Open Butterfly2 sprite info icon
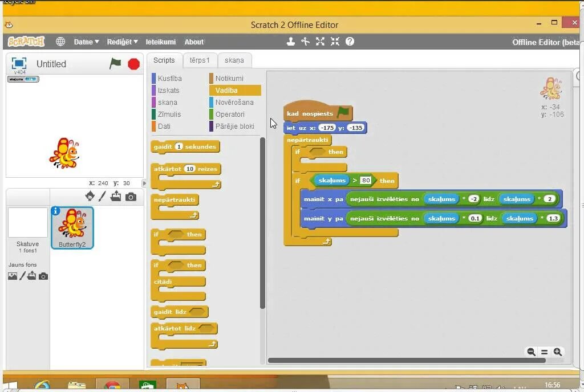The height and width of the screenshot is (392, 584). 55,211
